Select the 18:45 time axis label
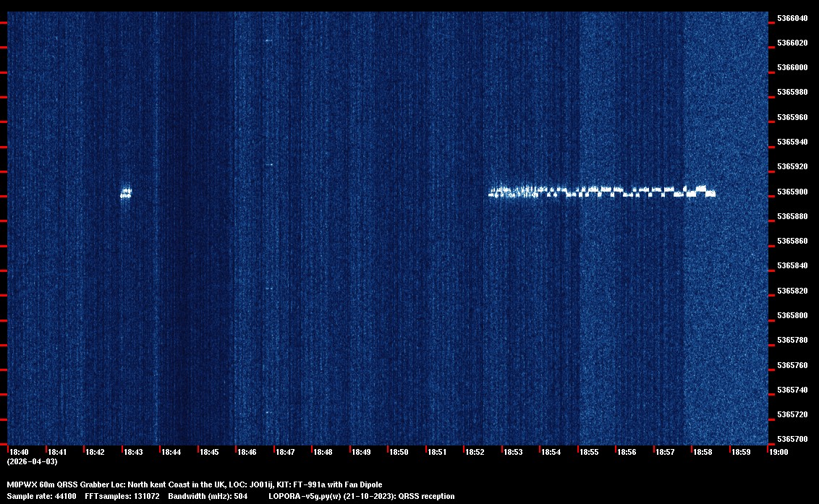The image size is (819, 504). click(x=209, y=452)
